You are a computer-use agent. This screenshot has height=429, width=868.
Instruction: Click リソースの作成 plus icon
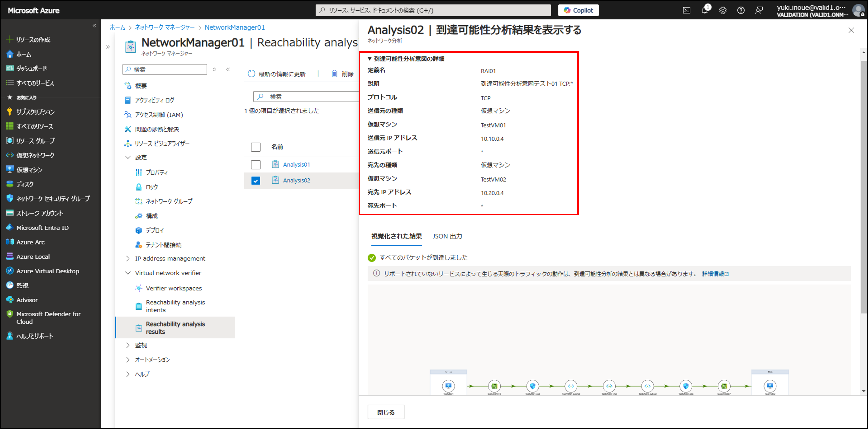(x=10, y=39)
